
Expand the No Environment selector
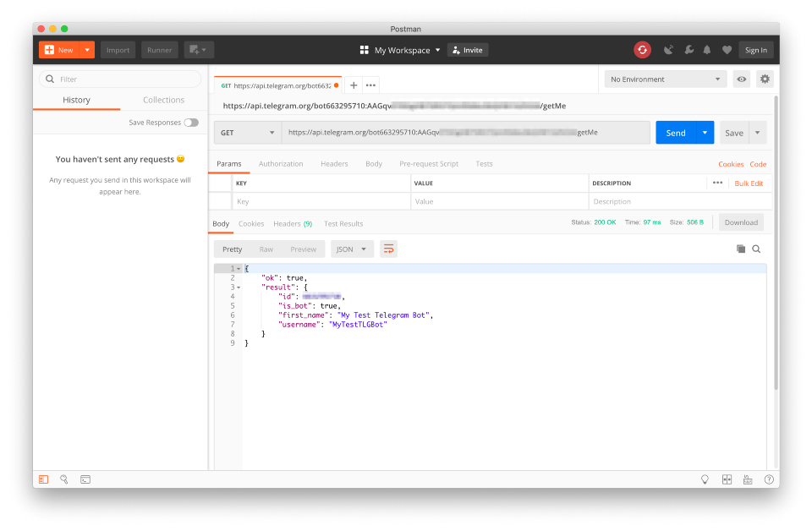tap(666, 79)
